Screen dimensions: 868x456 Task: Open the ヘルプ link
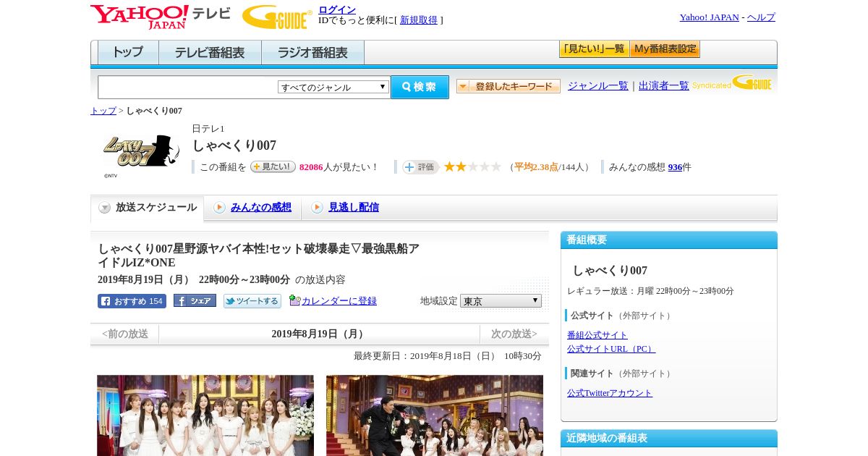761,17
